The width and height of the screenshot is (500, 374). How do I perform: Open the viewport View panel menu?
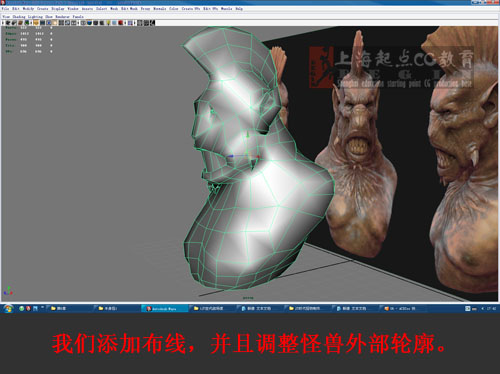6,17
